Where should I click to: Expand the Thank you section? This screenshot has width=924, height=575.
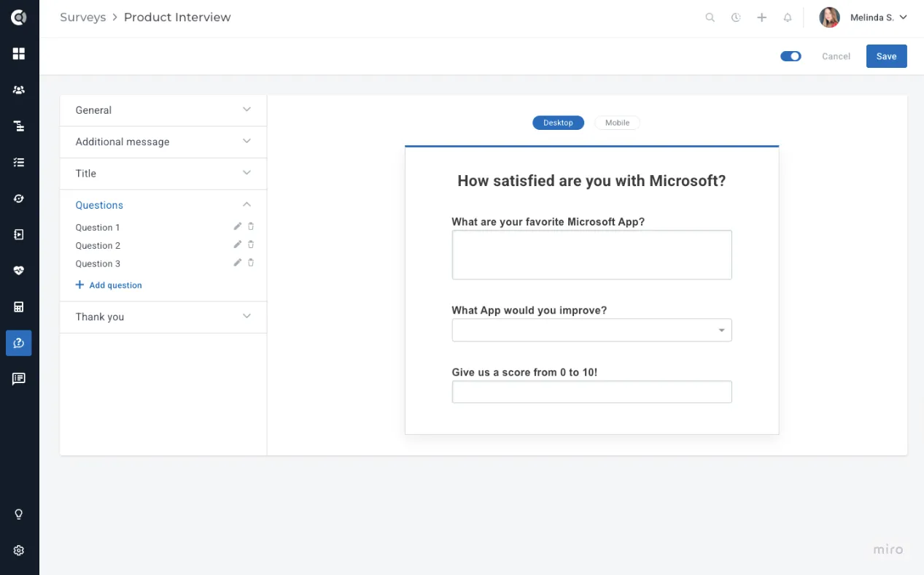(x=163, y=317)
